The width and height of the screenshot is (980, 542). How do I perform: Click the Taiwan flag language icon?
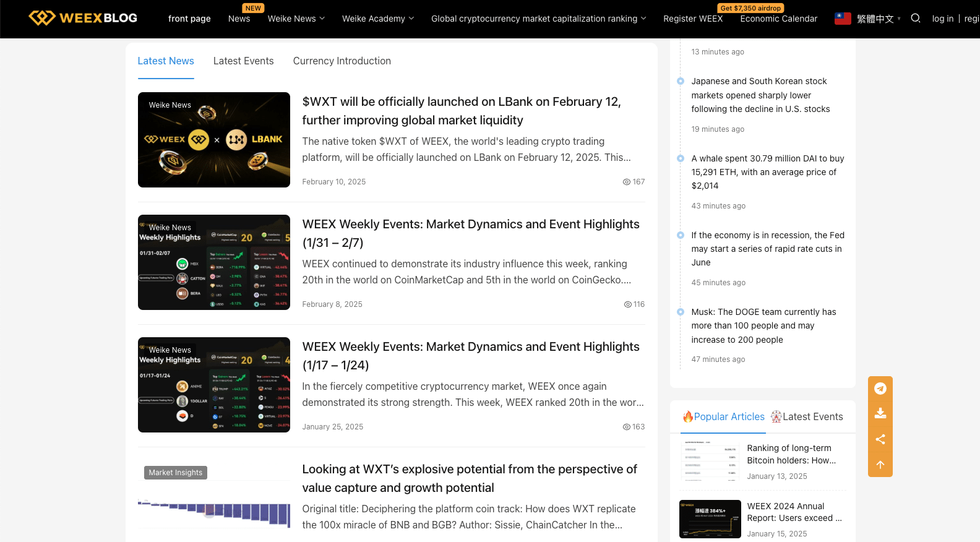click(843, 19)
